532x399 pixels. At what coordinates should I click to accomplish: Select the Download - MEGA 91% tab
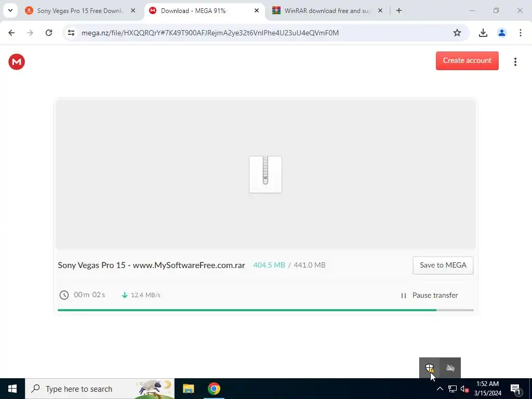pos(205,11)
